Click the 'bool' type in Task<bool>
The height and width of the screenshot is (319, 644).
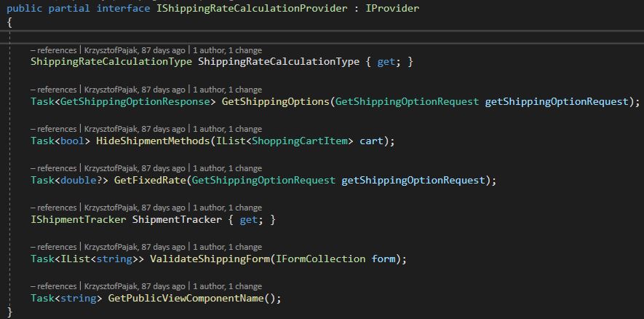72,141
